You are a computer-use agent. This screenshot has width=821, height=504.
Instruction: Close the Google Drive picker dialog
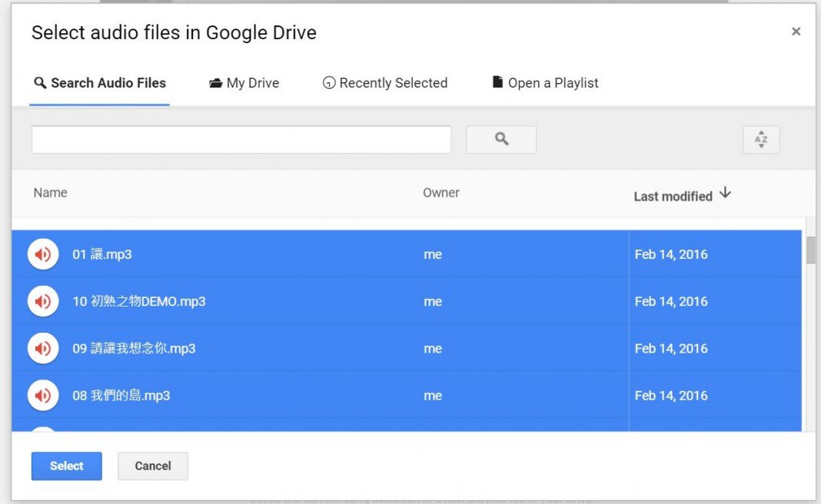[x=796, y=31]
